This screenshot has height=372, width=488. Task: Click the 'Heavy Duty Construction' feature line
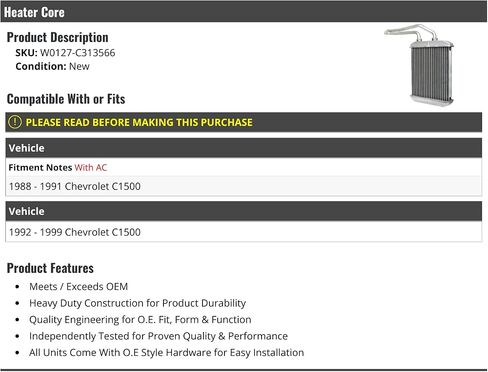pyautogui.click(x=137, y=303)
